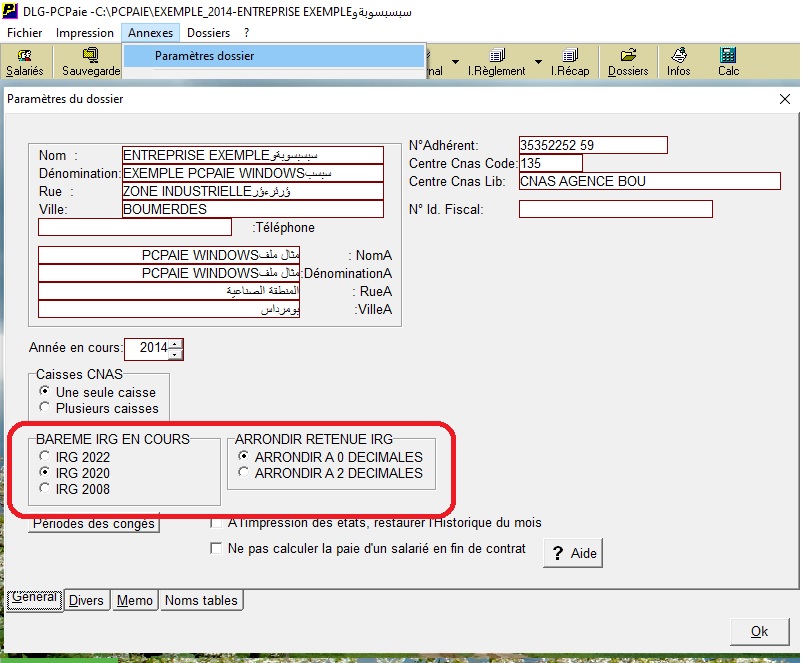Enable Ne pas calculer la paie checkbox
Image resolution: width=802 pixels, height=663 pixels.
216,548
